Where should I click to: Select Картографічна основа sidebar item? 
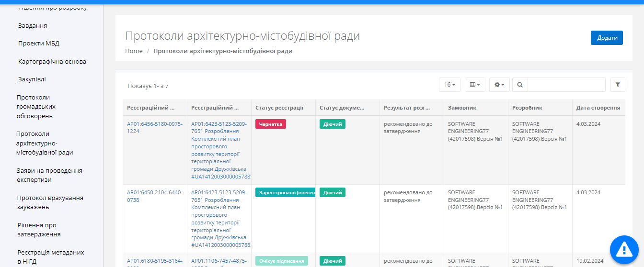[x=52, y=62]
